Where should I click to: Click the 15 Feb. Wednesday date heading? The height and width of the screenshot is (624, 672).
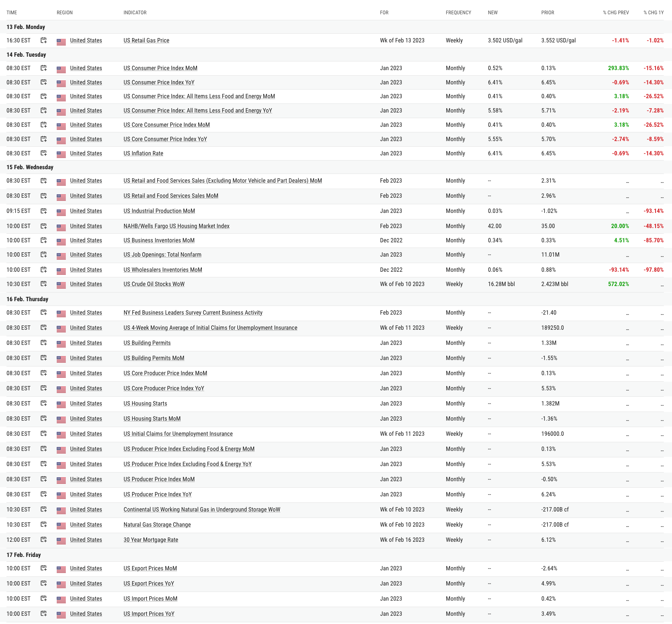30,167
